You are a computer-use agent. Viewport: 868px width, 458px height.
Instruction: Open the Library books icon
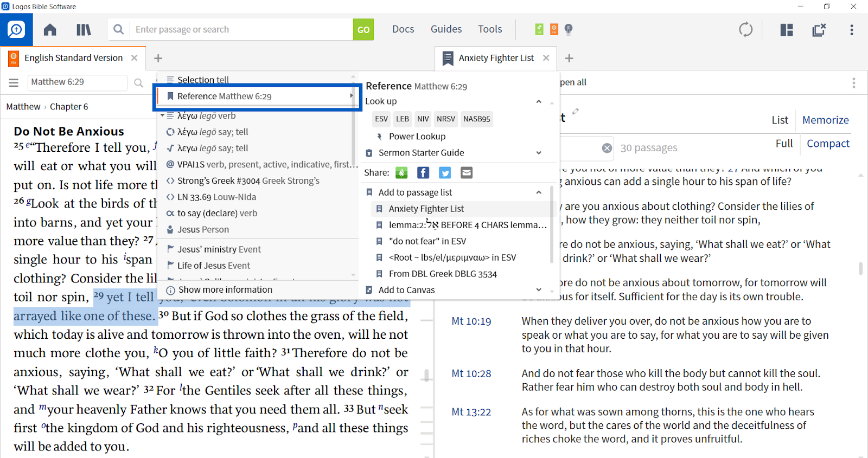[x=84, y=29]
